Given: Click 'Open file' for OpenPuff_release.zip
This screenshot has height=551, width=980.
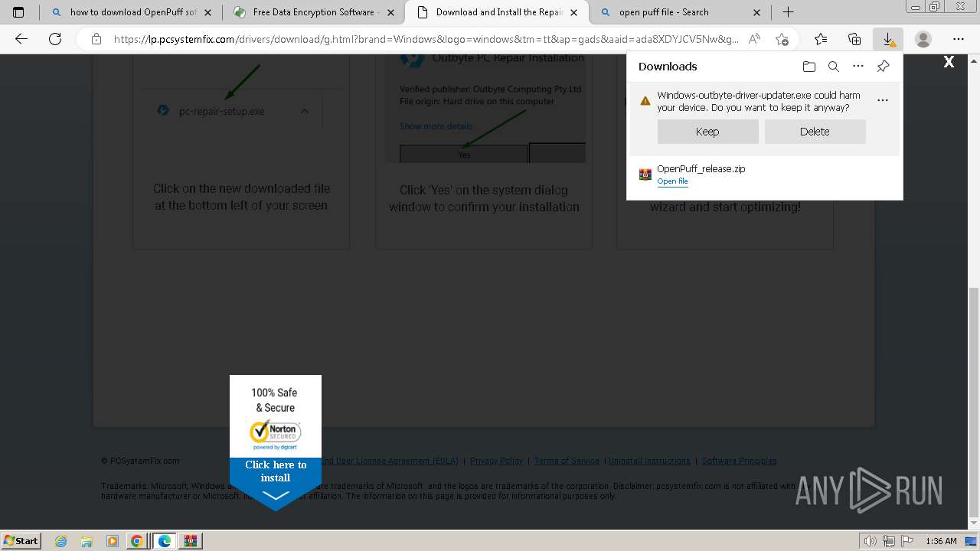Looking at the screenshot, I should pos(672,181).
